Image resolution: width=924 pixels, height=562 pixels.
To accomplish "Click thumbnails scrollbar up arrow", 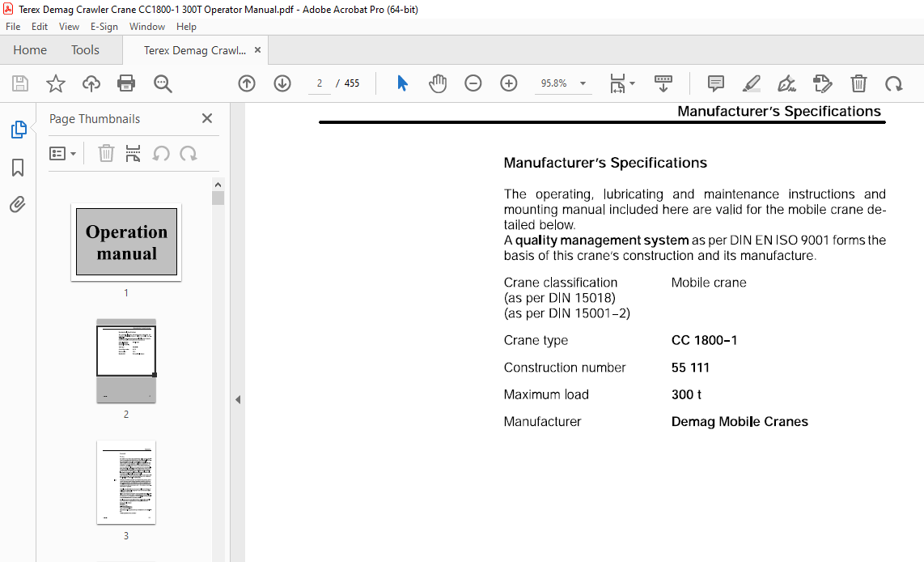I will [x=218, y=185].
